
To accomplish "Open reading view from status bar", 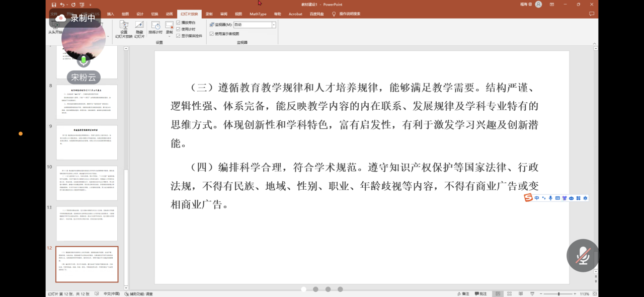I will [520, 293].
